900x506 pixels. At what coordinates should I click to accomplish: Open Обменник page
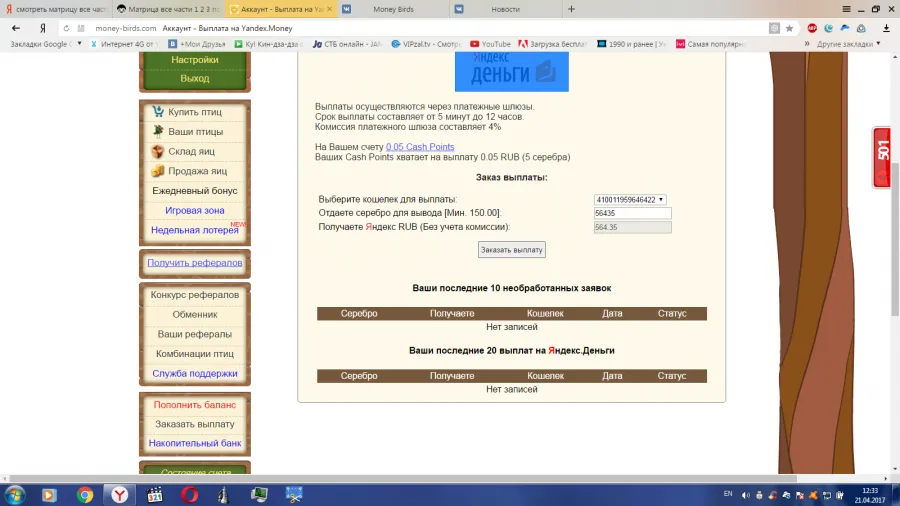pos(195,314)
